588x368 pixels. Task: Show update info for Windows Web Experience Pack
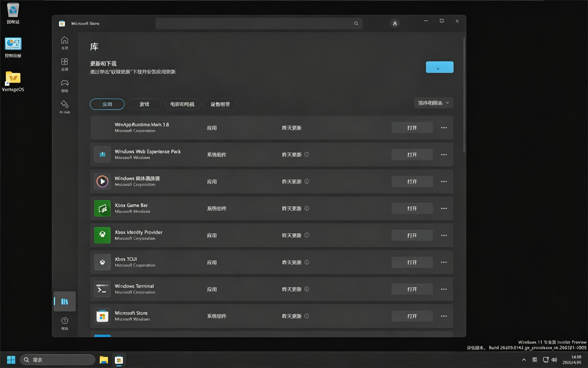(x=307, y=154)
